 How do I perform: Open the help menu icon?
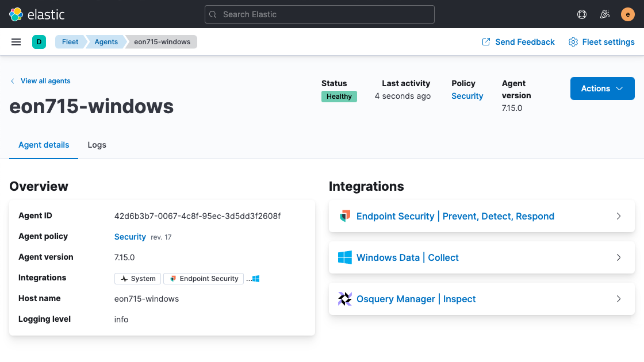pyautogui.click(x=581, y=14)
